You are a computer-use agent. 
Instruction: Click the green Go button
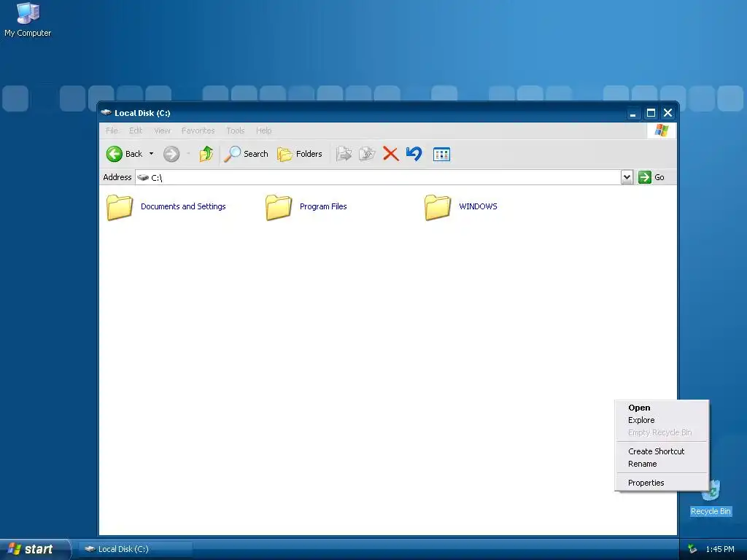[651, 177]
